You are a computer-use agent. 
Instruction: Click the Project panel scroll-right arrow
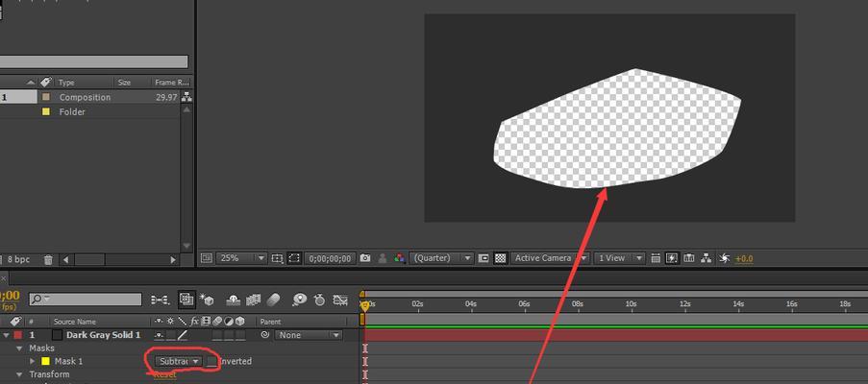click(173, 259)
